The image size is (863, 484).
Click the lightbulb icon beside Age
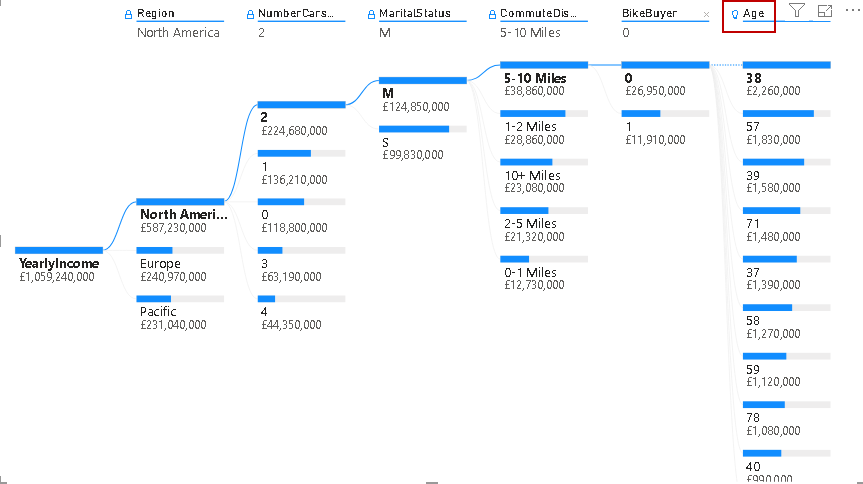[x=735, y=15]
